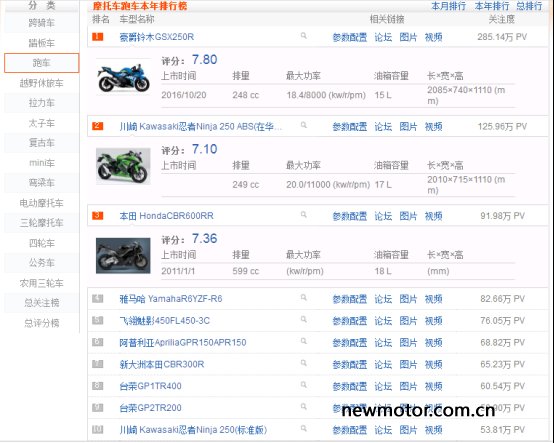The width and height of the screenshot is (554, 443).
Task: Open 本田 HondaCBR600RR model link
Action: [x=166, y=216]
